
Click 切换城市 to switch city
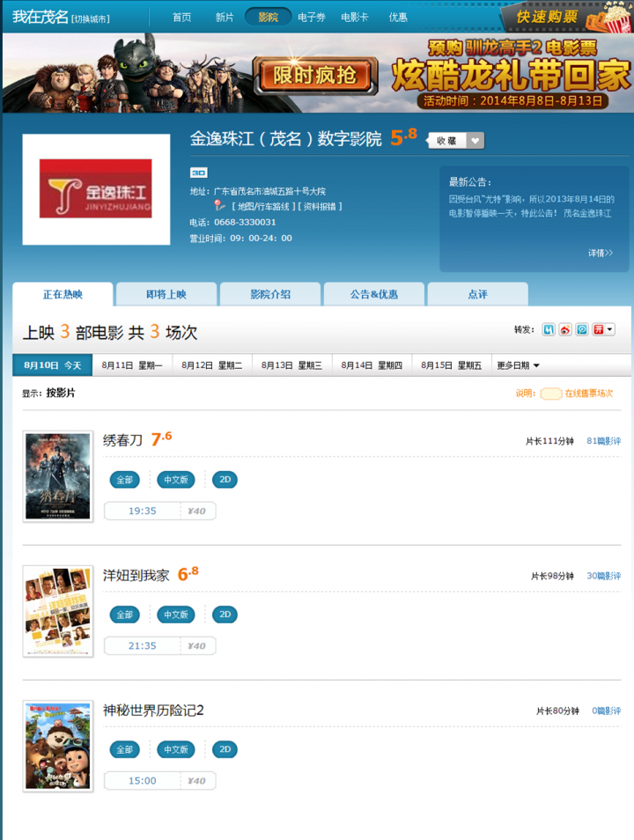91,18
